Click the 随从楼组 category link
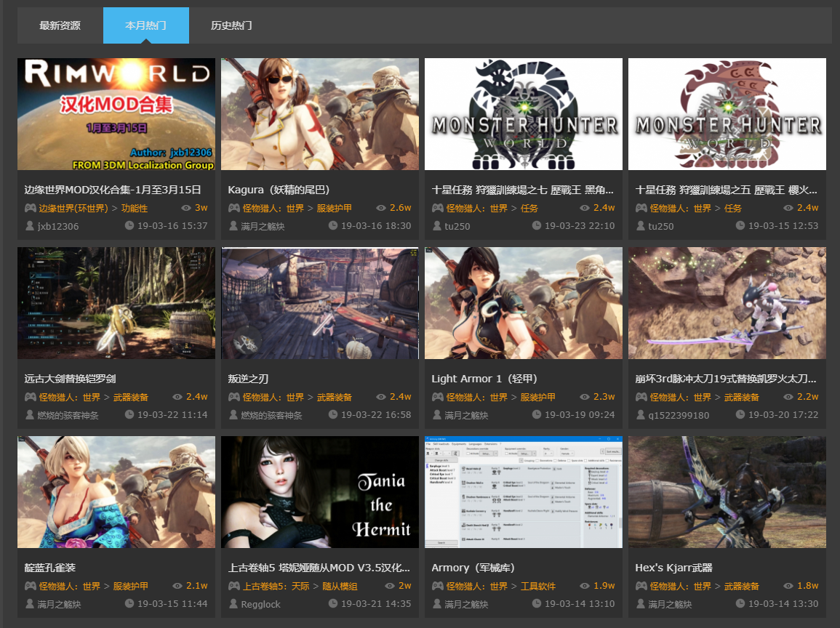 tap(340, 586)
